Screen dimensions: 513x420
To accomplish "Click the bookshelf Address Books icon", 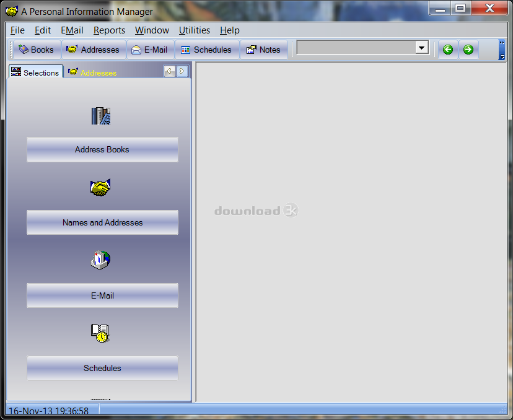I will (x=101, y=116).
